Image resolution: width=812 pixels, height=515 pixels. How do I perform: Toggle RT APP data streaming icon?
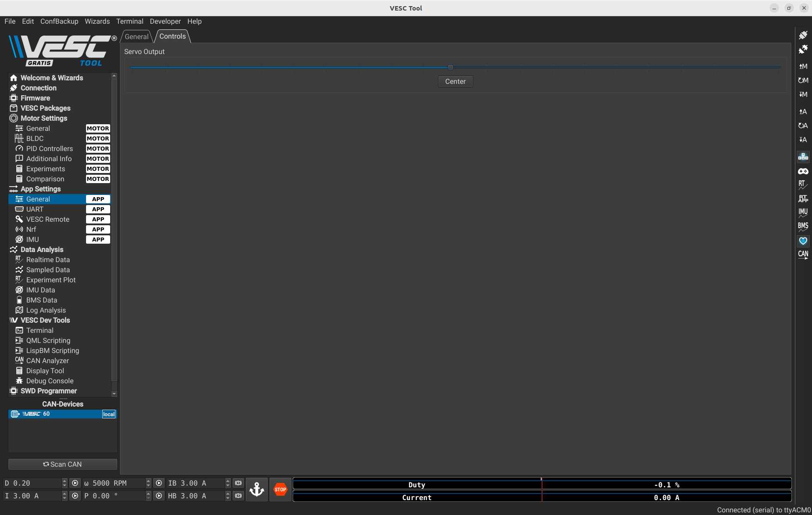(803, 199)
